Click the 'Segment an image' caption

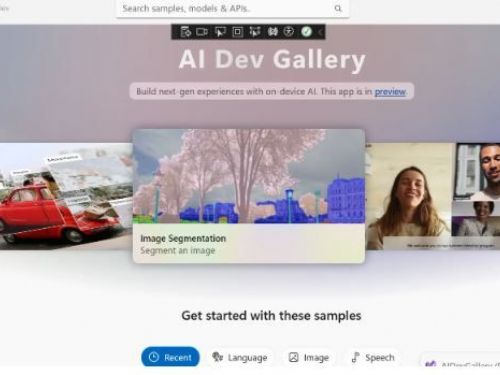[x=178, y=251]
